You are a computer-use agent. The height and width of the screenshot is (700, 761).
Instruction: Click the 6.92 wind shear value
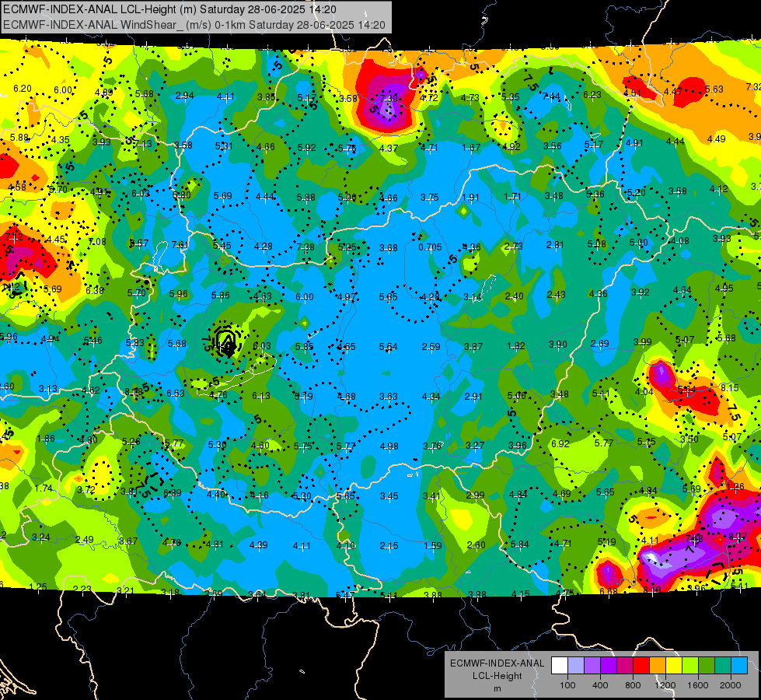(560, 443)
